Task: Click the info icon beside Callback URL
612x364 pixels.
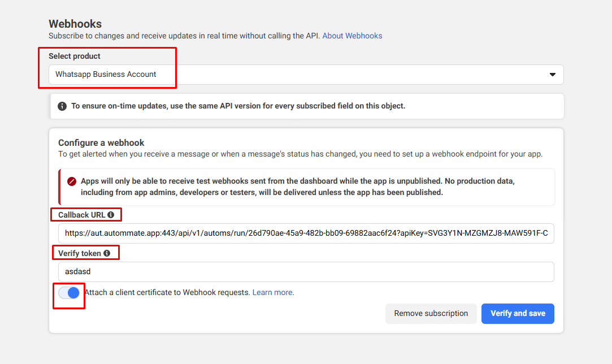Action: point(111,215)
